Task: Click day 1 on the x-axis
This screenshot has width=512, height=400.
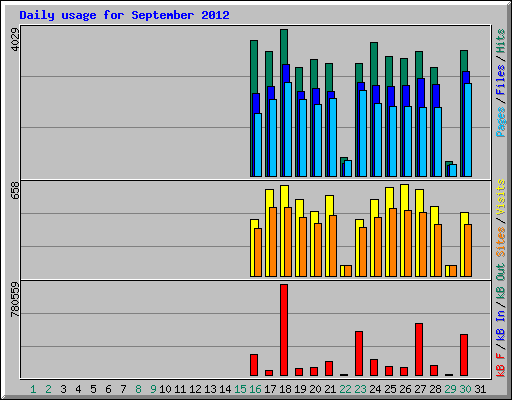Action: pos(33,389)
